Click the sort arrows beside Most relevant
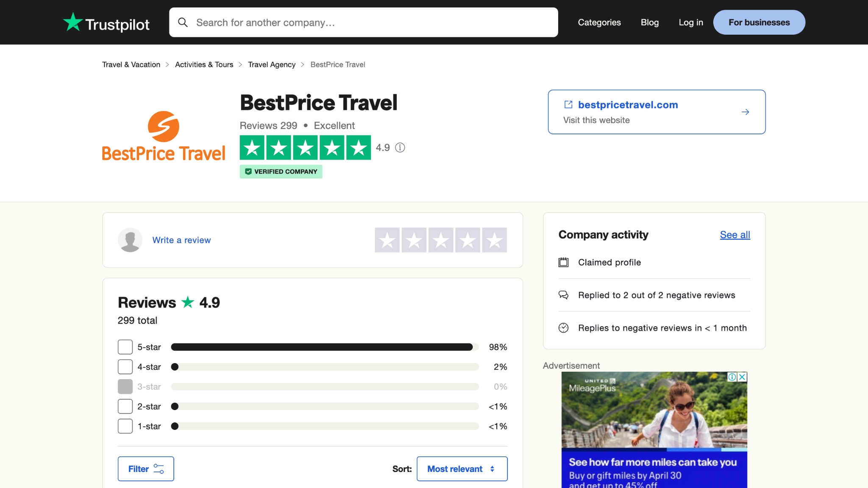Viewport: 868px width, 488px height. click(492, 469)
